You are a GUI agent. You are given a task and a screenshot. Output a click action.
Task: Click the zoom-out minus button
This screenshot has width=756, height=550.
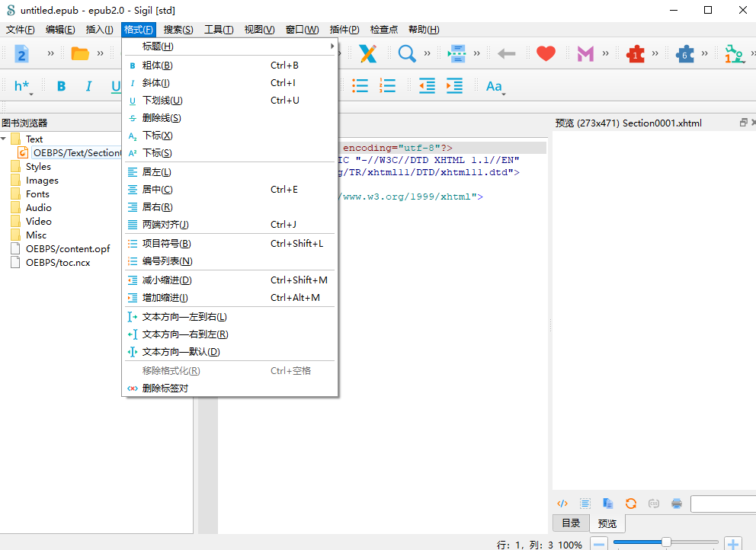(599, 543)
